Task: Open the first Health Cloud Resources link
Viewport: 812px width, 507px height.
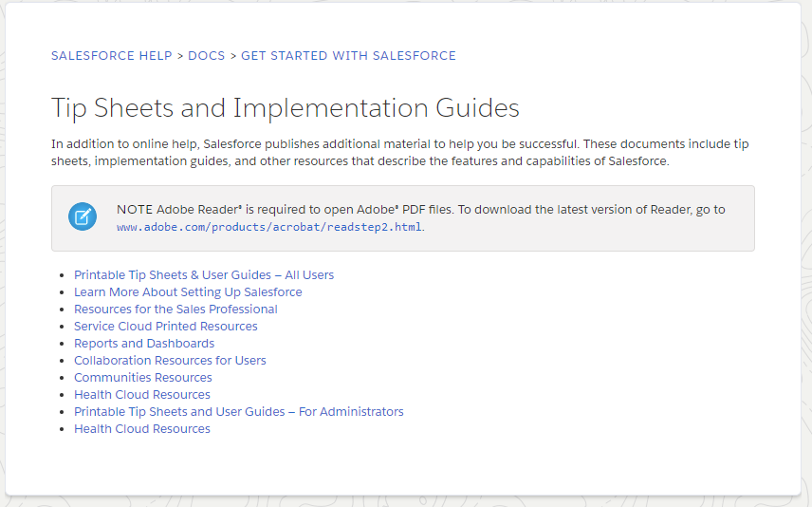Action: (142, 395)
